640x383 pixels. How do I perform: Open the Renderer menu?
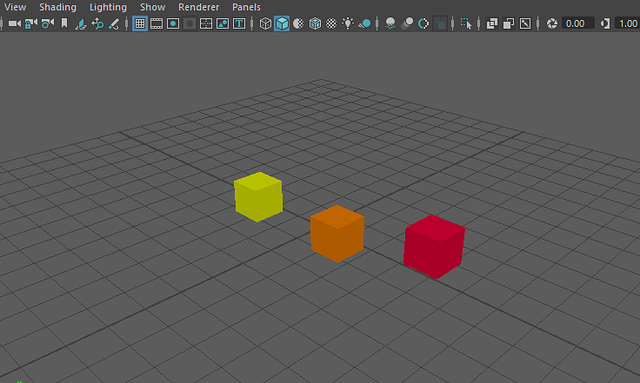[x=198, y=7]
